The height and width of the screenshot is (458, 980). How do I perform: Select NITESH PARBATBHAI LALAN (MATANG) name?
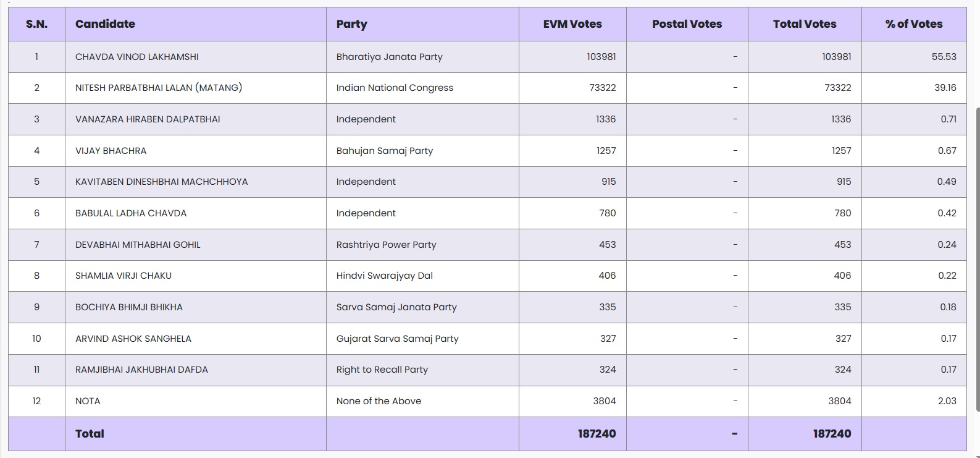159,88
